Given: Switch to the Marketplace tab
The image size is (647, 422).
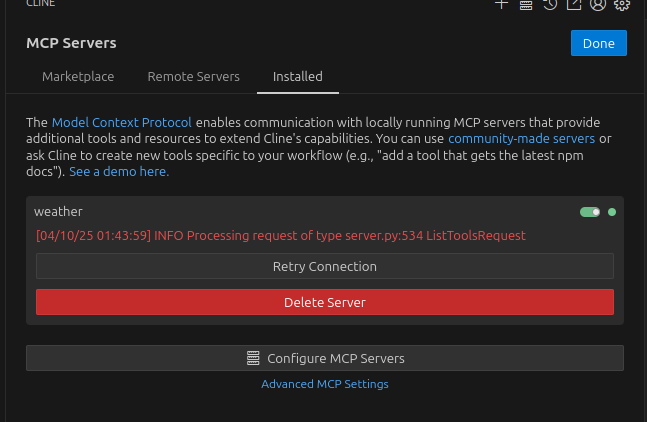Looking at the screenshot, I should click(x=78, y=76).
